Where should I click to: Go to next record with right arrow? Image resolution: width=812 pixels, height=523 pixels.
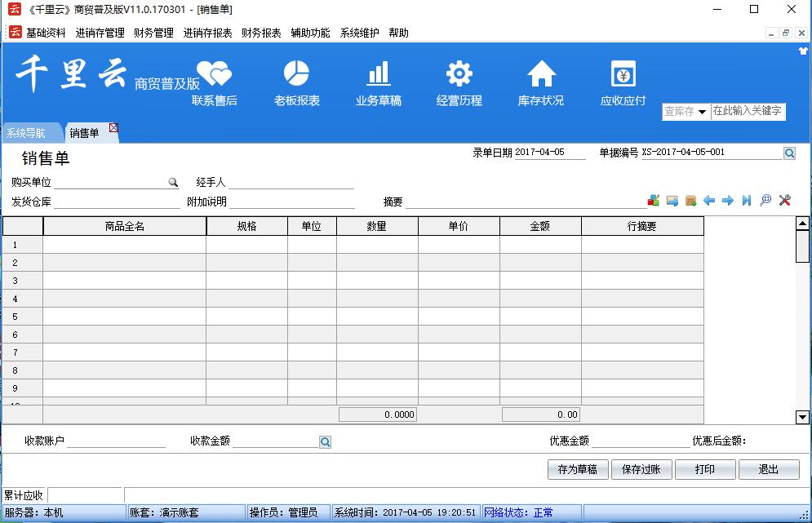728,201
